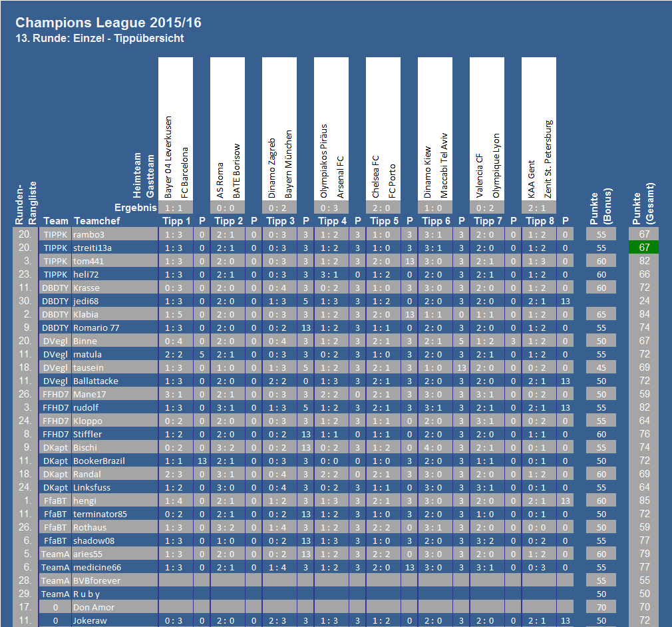
Task: Click the 'Bayer 04 Leverkusen' match header
Action: click(x=168, y=157)
